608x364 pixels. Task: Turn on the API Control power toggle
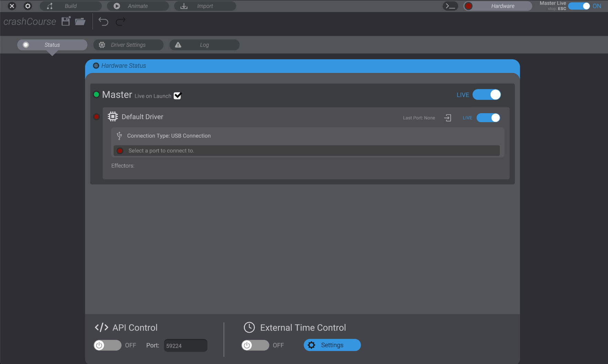pos(107,345)
